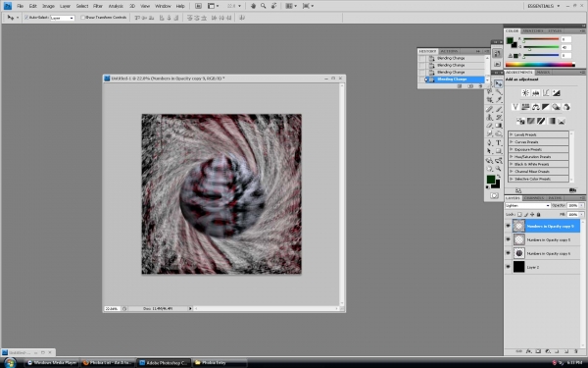588x368 pixels.
Task: Click the Delete layer trash icon
Action: (x=576, y=351)
